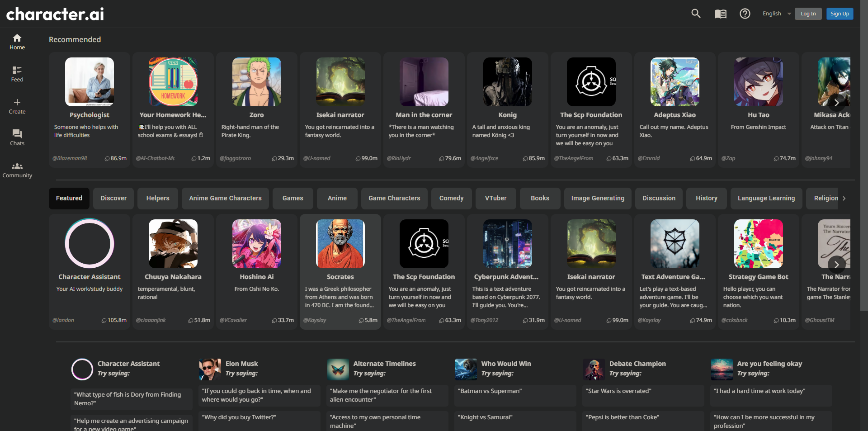Open Community in the sidebar
Screen dimensions: 868x431
17,170
